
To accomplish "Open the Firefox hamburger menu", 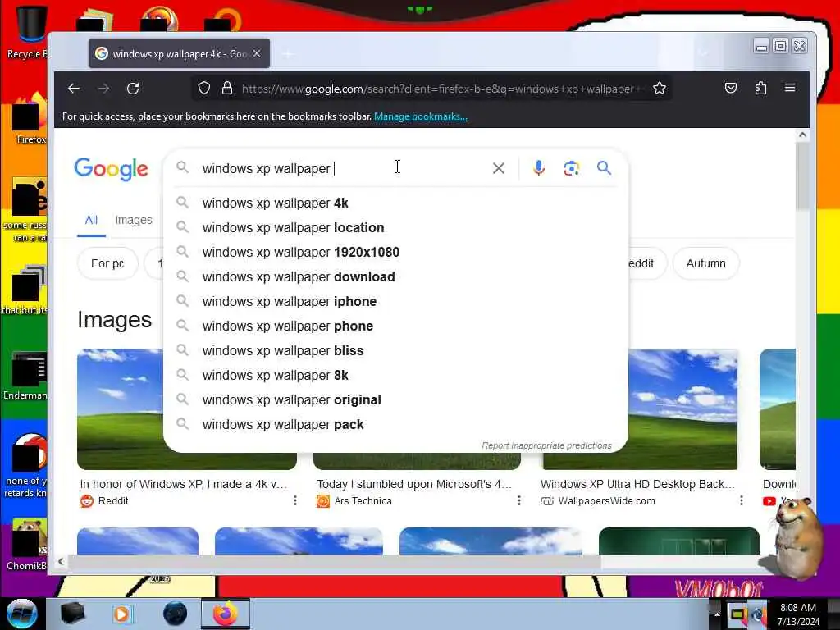I will pos(790,88).
